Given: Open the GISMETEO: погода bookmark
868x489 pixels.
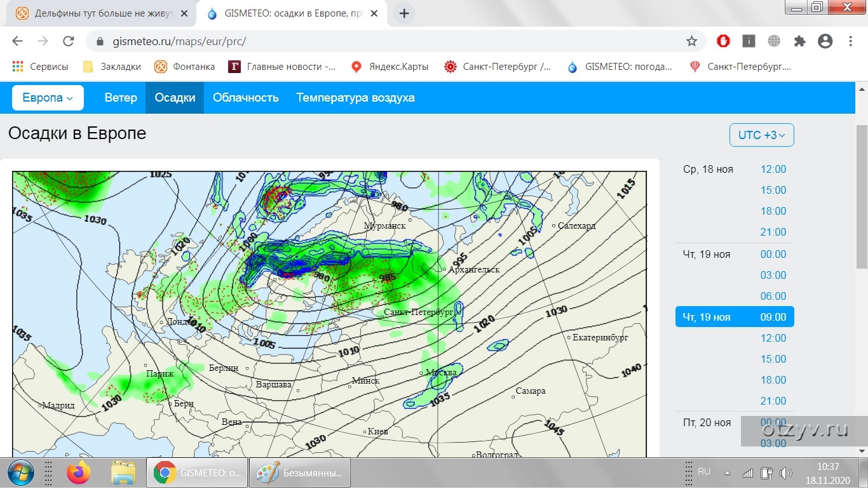Looking at the screenshot, I should [620, 66].
